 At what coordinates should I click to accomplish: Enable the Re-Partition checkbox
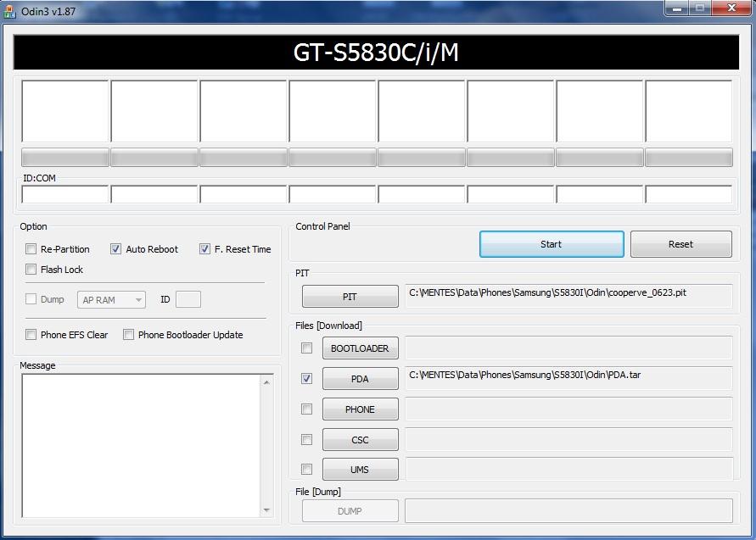(x=31, y=249)
